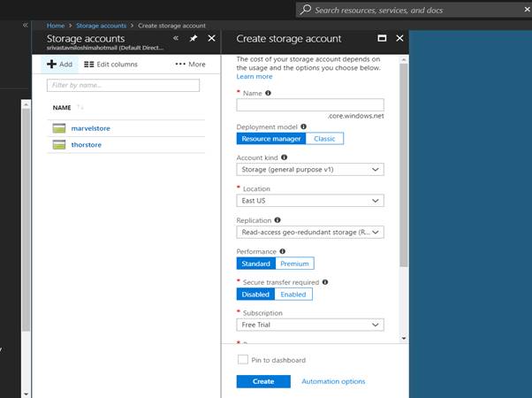Viewport: 532px width, 398px height.
Task: Open the More ellipsis menu
Action: click(190, 65)
